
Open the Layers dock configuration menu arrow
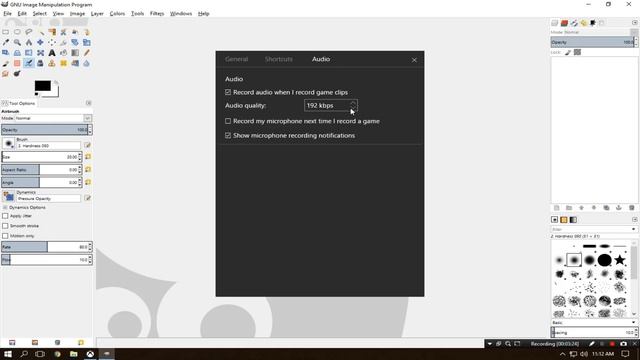(635, 23)
